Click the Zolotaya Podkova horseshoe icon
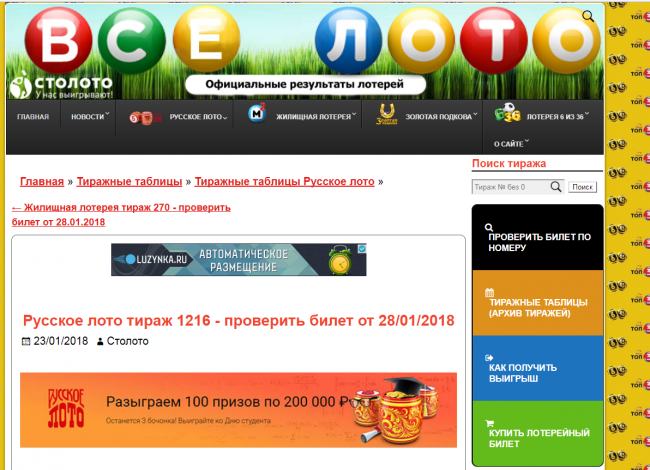 pyautogui.click(x=387, y=114)
